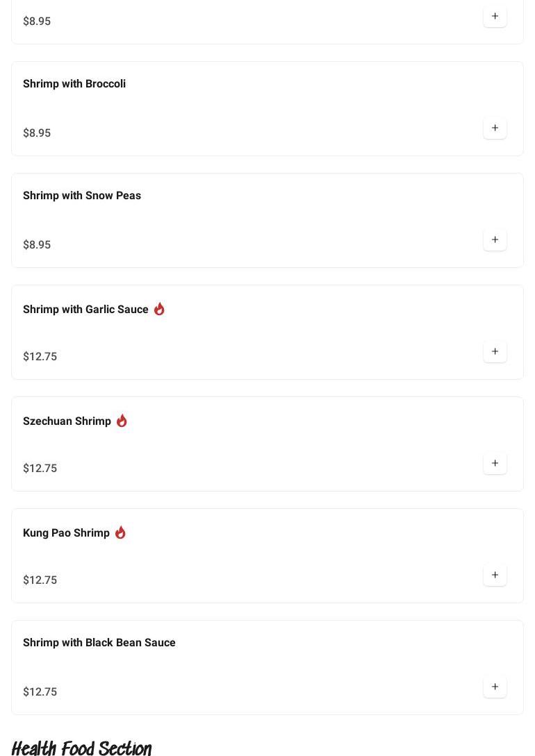
Task: Select the Kung Pao Shrimp item name
Action: point(67,533)
